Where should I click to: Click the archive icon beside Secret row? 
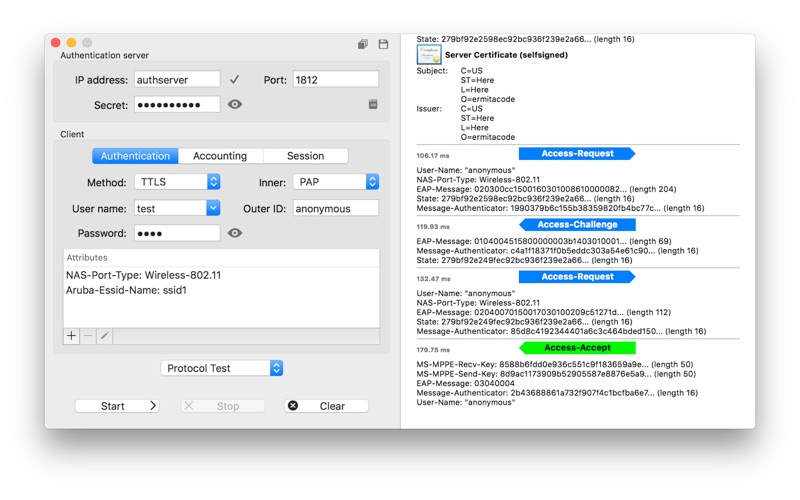[x=373, y=104]
